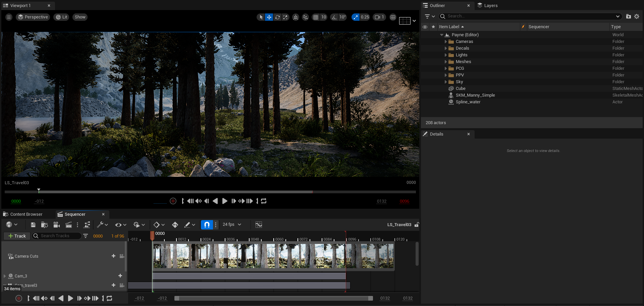Viewport: 644px width, 306px height.
Task: Activate the scale gizmo tool
Action: tap(285, 17)
